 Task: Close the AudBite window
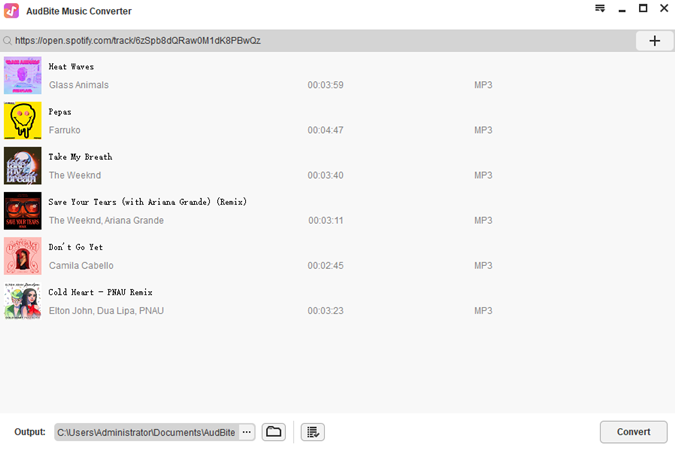[x=664, y=8]
